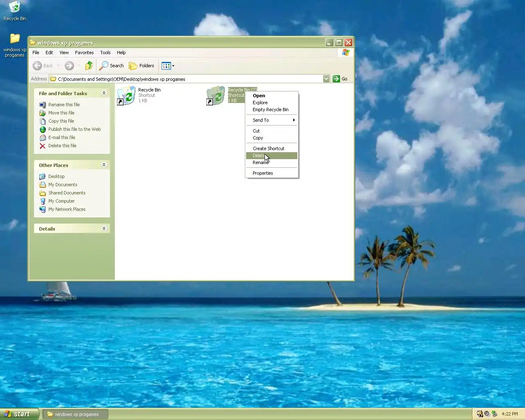Open the File menu
Viewport: 525px width, 420px height.
pos(36,52)
